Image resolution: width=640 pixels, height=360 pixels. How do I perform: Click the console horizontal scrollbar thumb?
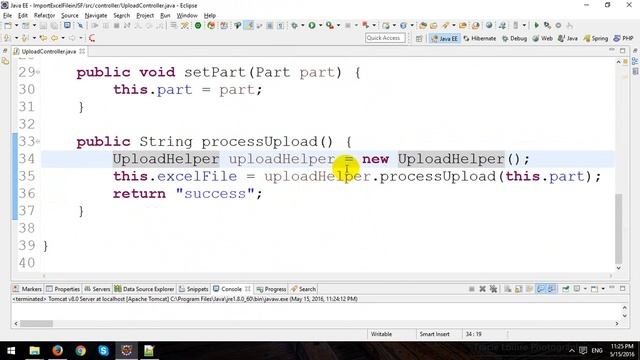[36, 324]
